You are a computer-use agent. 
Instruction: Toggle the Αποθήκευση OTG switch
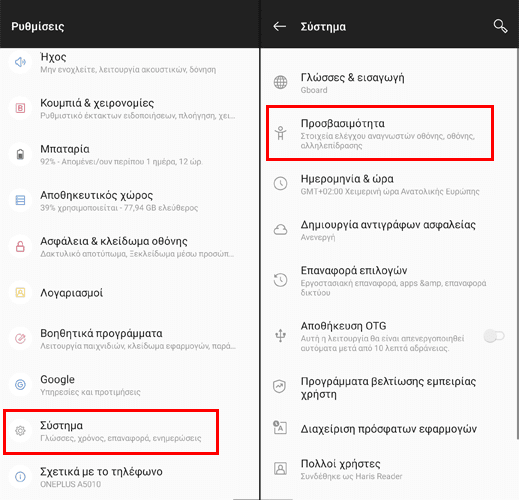(494, 336)
